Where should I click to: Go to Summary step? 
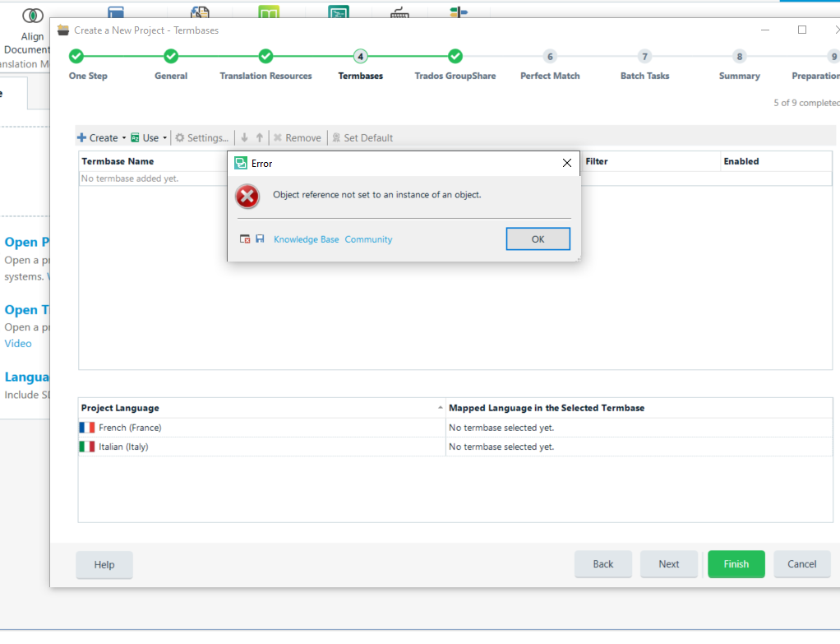point(739,56)
